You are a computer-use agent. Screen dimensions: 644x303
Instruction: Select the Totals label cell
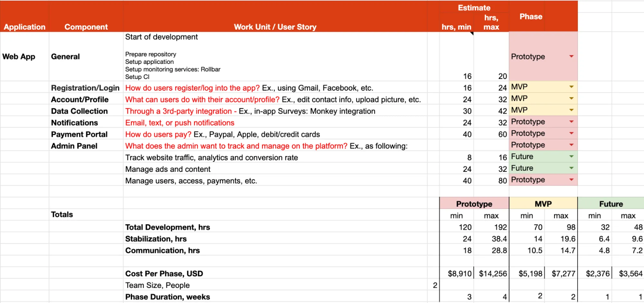point(62,214)
